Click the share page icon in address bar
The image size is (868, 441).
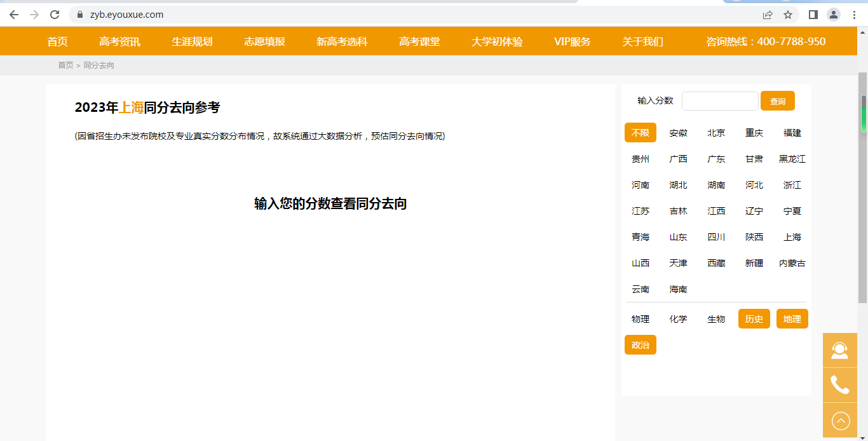tap(768, 15)
